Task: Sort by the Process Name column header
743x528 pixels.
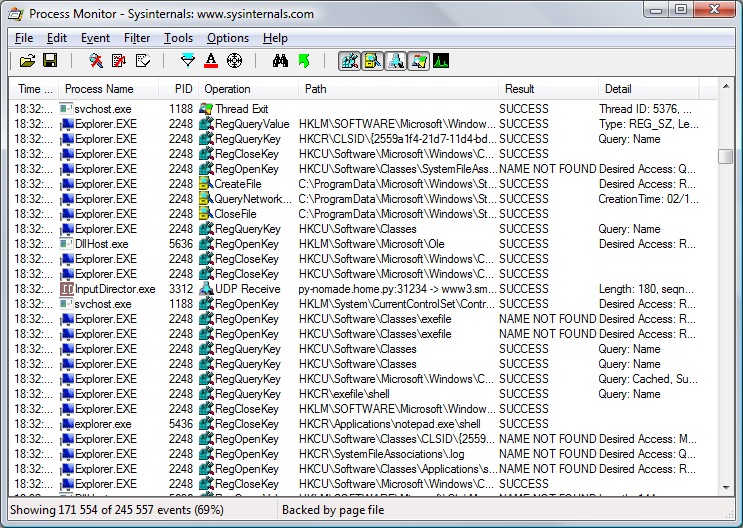Action: point(108,89)
